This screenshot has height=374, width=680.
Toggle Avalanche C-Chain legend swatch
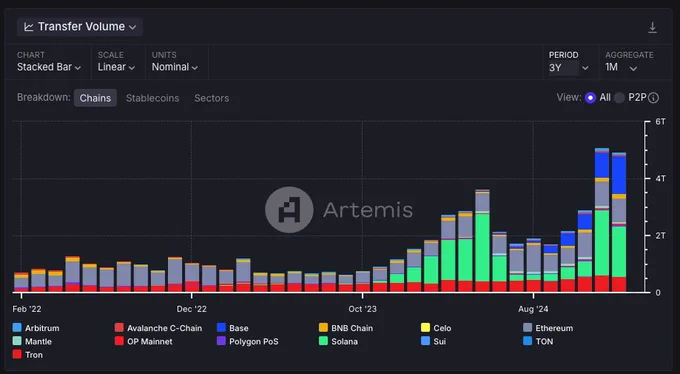coord(119,328)
